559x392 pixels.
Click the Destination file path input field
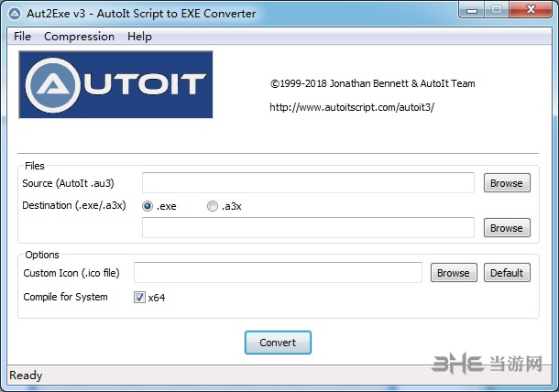point(309,227)
